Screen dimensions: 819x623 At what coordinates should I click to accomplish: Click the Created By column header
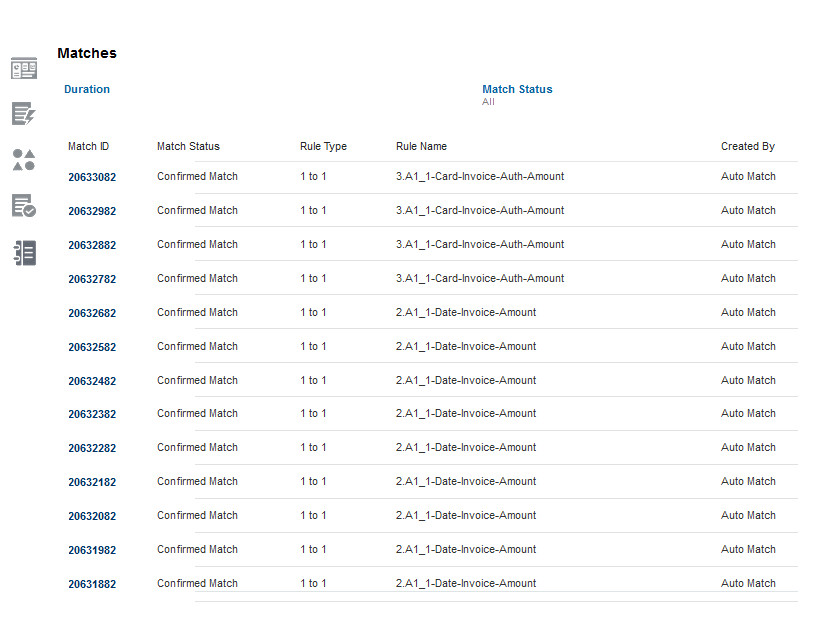(x=747, y=146)
